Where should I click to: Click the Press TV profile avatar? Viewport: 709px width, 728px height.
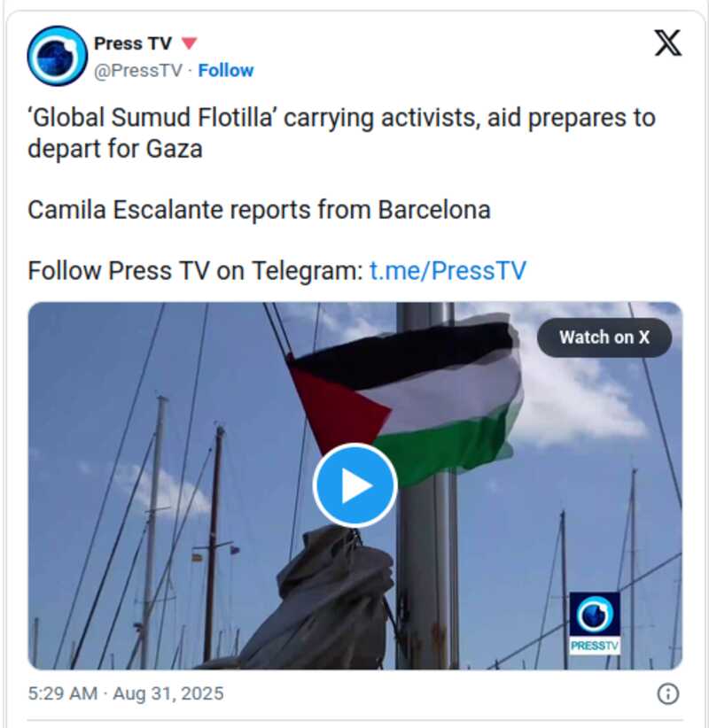57,56
